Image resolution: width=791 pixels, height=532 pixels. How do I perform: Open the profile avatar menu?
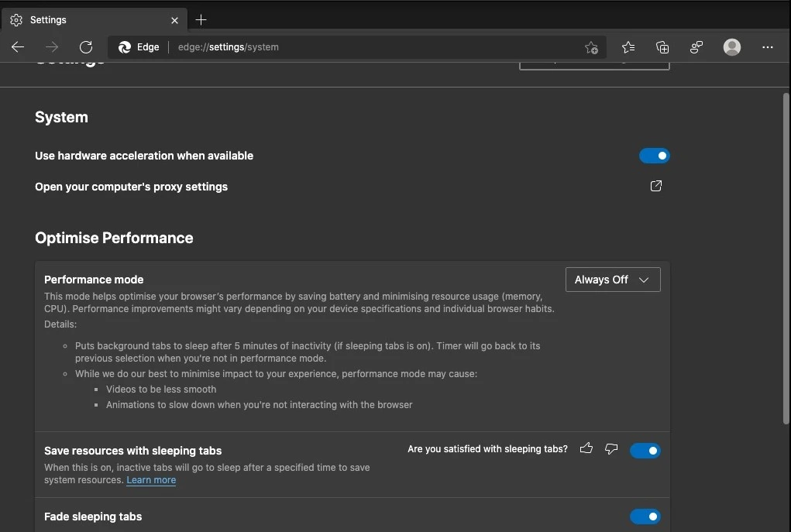click(731, 46)
